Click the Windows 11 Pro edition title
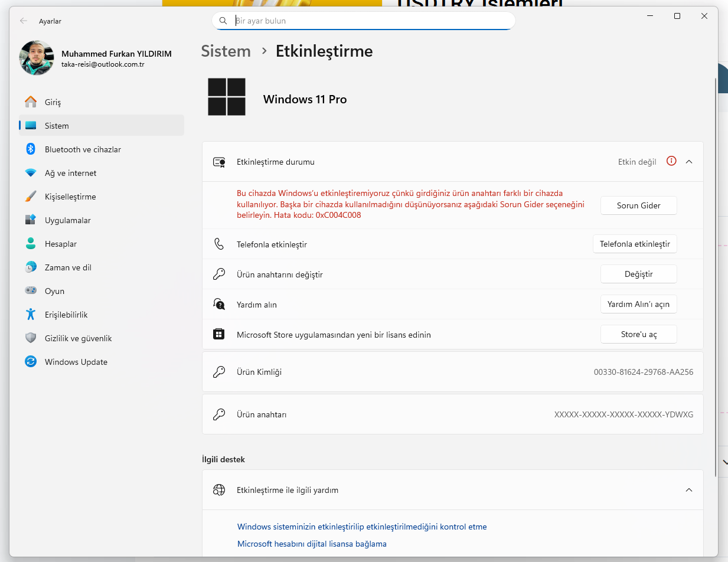This screenshot has width=728, height=562. coord(305,99)
